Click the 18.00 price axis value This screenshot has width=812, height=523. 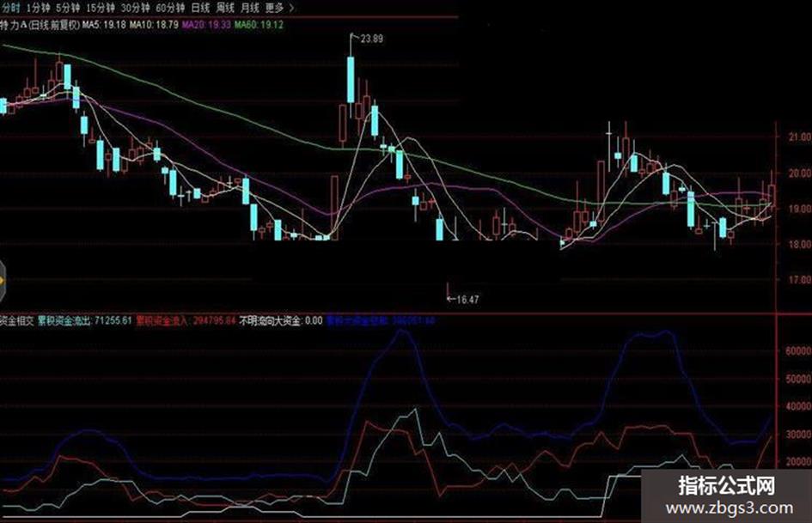(800, 244)
